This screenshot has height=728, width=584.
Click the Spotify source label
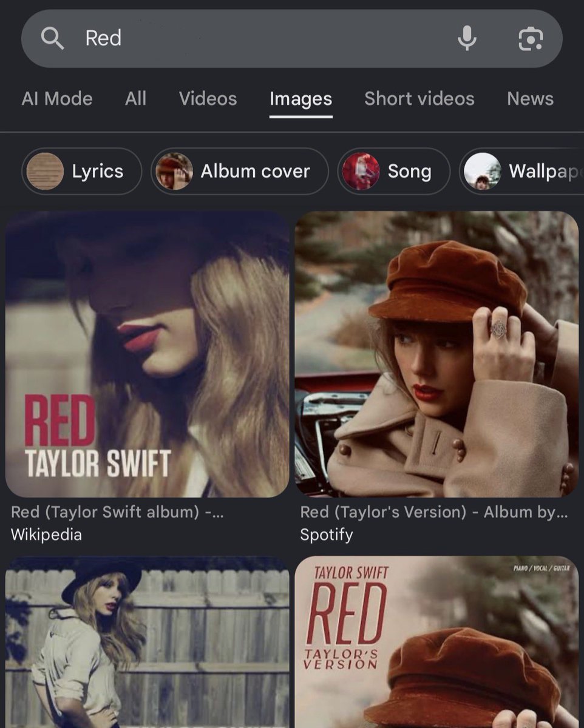point(326,534)
